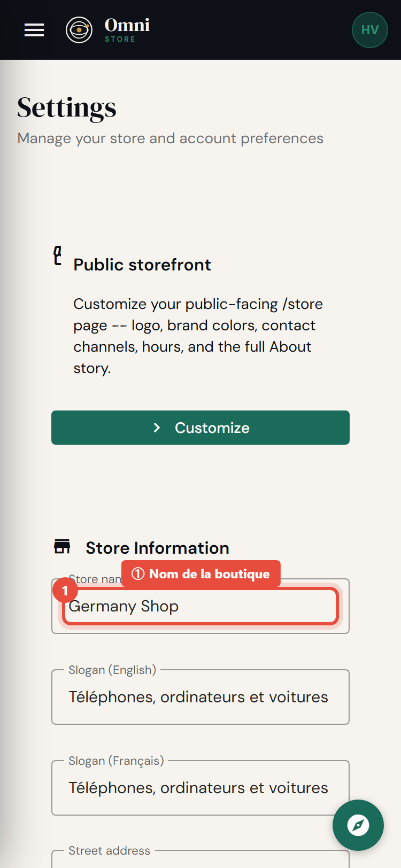Open the HV user avatar menu
This screenshot has height=868, width=401.
(x=370, y=30)
